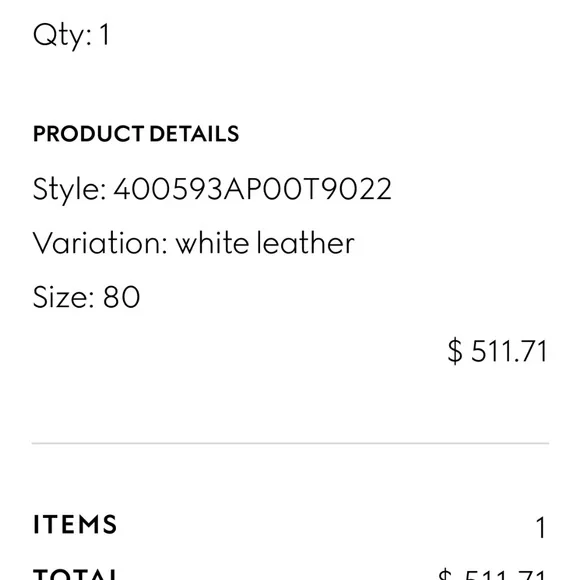
Task: Select the ITEMS label
Action: pyautogui.click(x=75, y=524)
